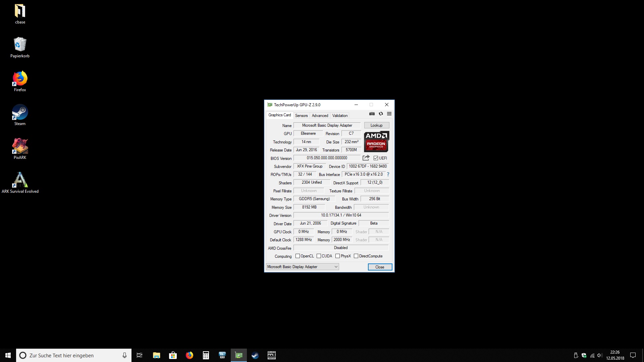644x362 pixels.
Task: Open the GPU-Z hamburger menu icon
Action: [x=389, y=114]
